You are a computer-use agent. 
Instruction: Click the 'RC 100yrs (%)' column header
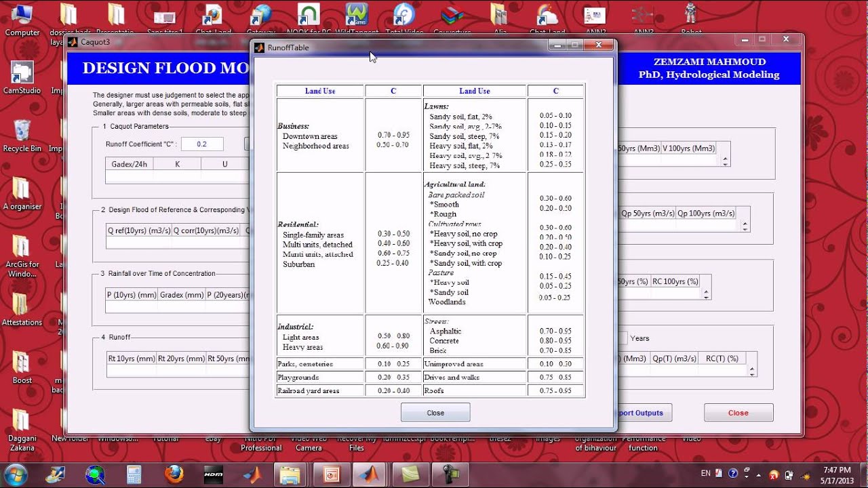point(675,281)
